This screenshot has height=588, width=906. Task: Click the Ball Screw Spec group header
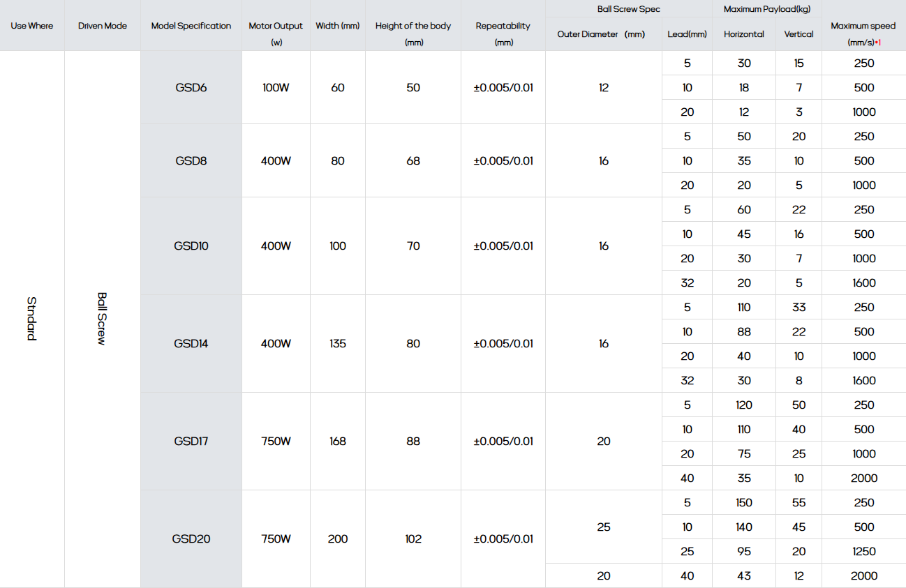[x=628, y=9]
